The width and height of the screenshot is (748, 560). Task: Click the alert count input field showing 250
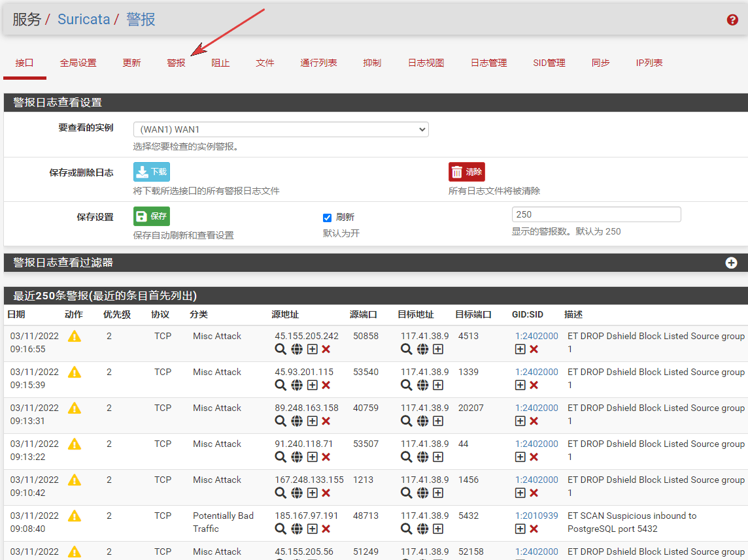[596, 214]
